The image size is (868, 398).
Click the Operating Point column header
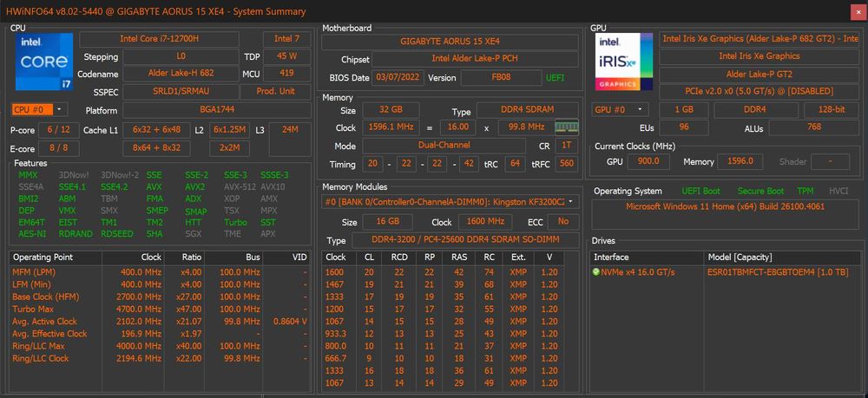pyautogui.click(x=56, y=257)
